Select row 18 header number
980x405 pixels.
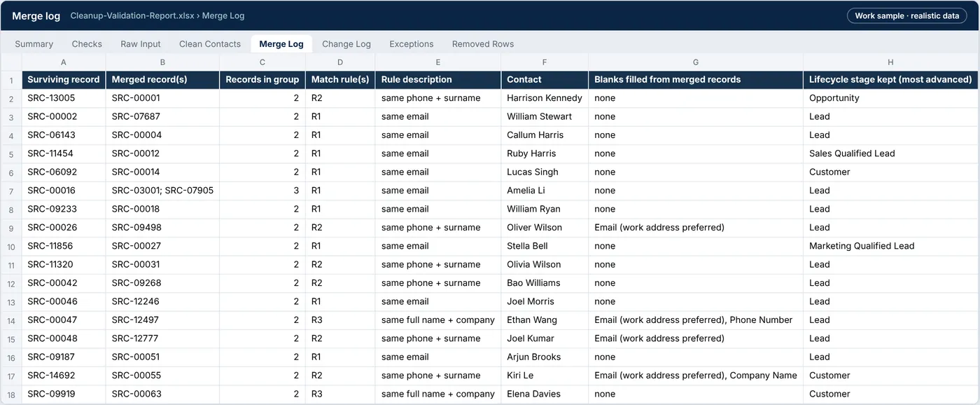pyautogui.click(x=11, y=394)
